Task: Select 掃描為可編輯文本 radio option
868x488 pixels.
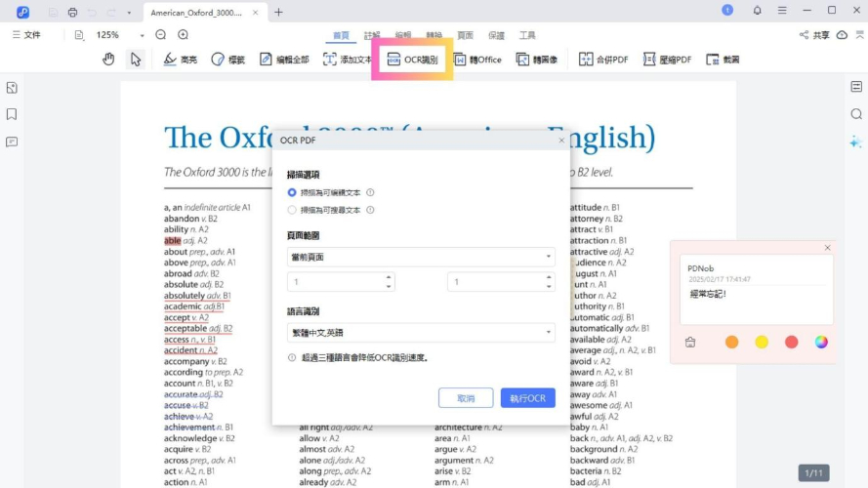Action: [x=292, y=193]
